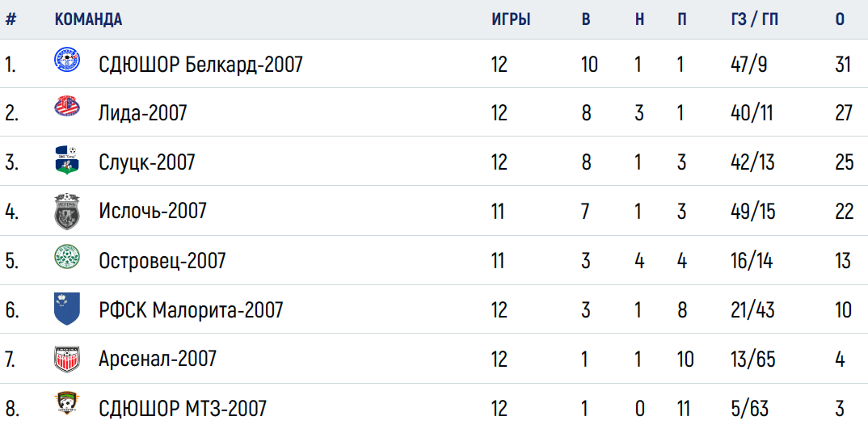Click the Арсенал-2007 striped crest
The width and height of the screenshot is (868, 429).
coord(67,359)
